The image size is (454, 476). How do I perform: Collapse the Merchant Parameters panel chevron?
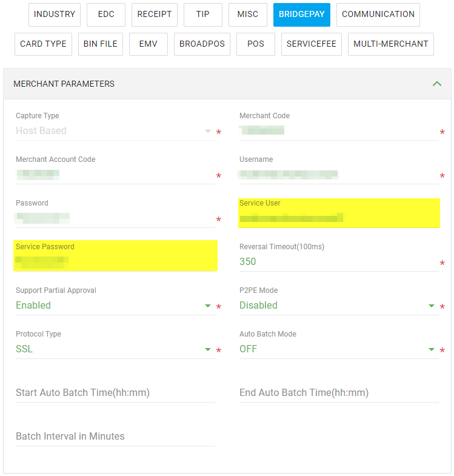(x=436, y=84)
